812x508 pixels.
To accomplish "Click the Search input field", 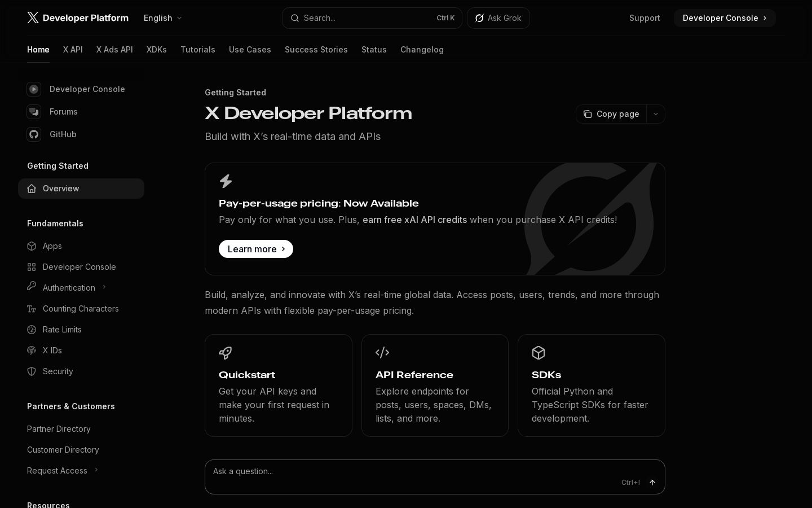I will point(372,18).
